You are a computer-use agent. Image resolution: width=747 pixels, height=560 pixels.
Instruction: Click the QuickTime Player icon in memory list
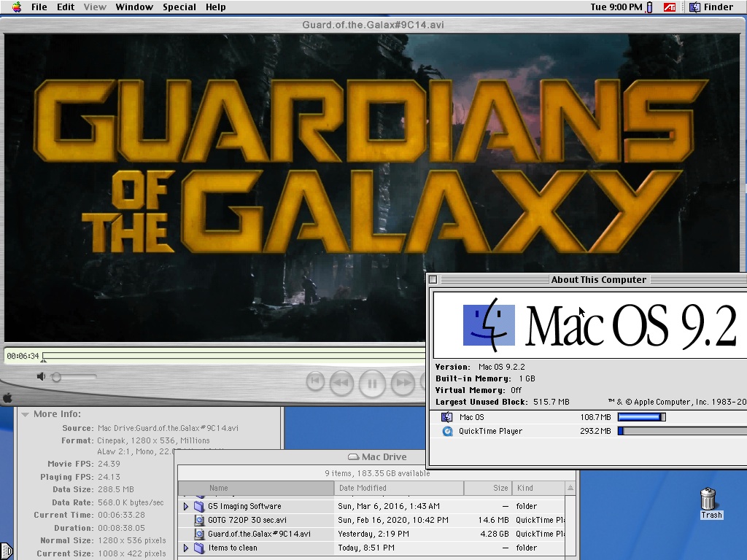click(447, 432)
